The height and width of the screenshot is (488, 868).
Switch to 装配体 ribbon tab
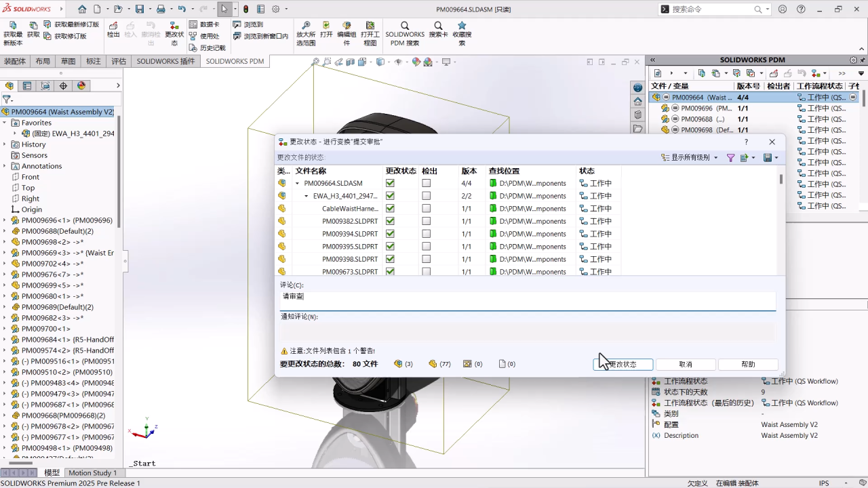[x=15, y=61]
